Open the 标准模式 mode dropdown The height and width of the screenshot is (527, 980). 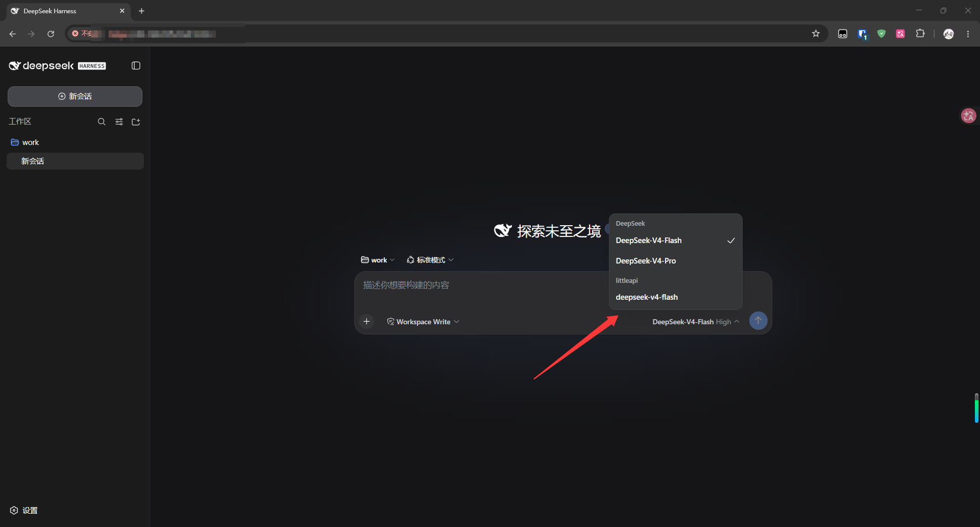430,260
